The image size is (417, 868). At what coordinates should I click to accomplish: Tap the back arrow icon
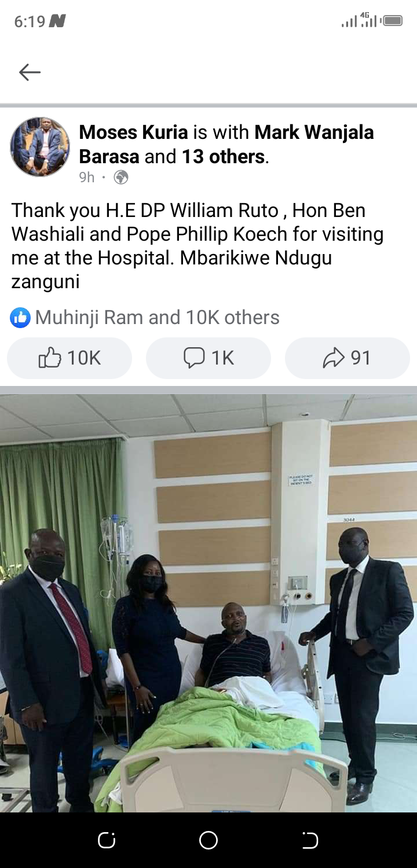point(30,72)
